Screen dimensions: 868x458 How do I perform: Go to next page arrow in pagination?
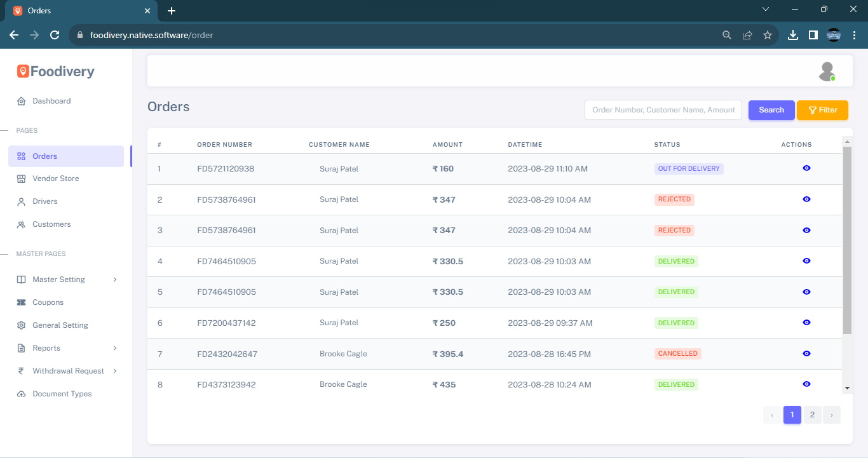click(832, 415)
